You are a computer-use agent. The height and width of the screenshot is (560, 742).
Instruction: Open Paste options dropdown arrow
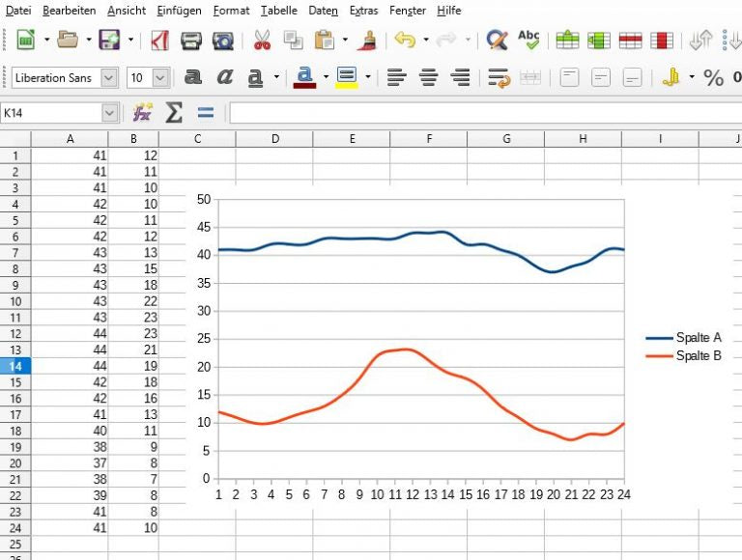pyautogui.click(x=345, y=41)
